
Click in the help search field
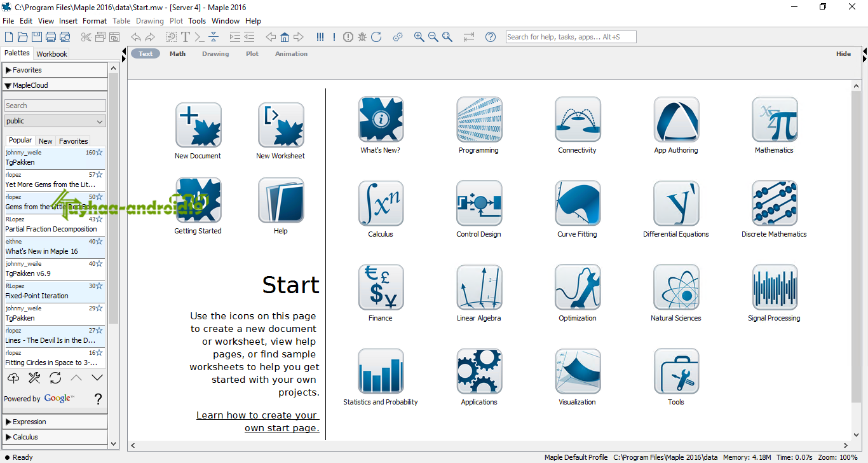click(x=571, y=37)
